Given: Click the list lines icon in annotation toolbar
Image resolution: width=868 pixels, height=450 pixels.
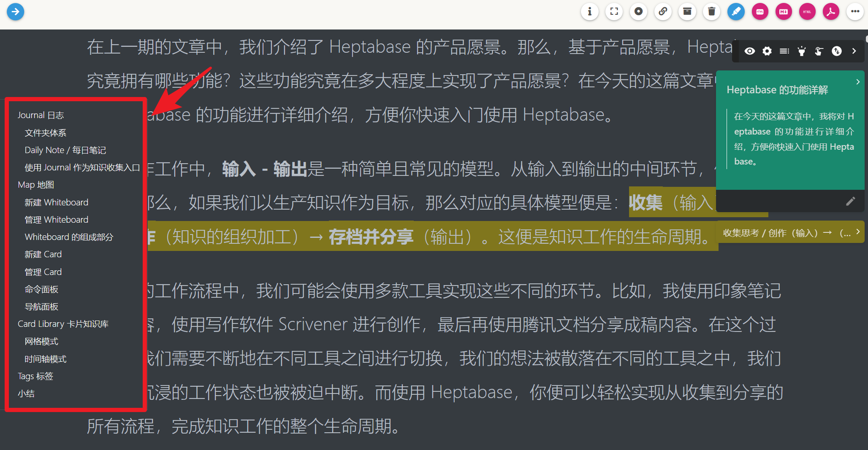Looking at the screenshot, I should (x=784, y=51).
